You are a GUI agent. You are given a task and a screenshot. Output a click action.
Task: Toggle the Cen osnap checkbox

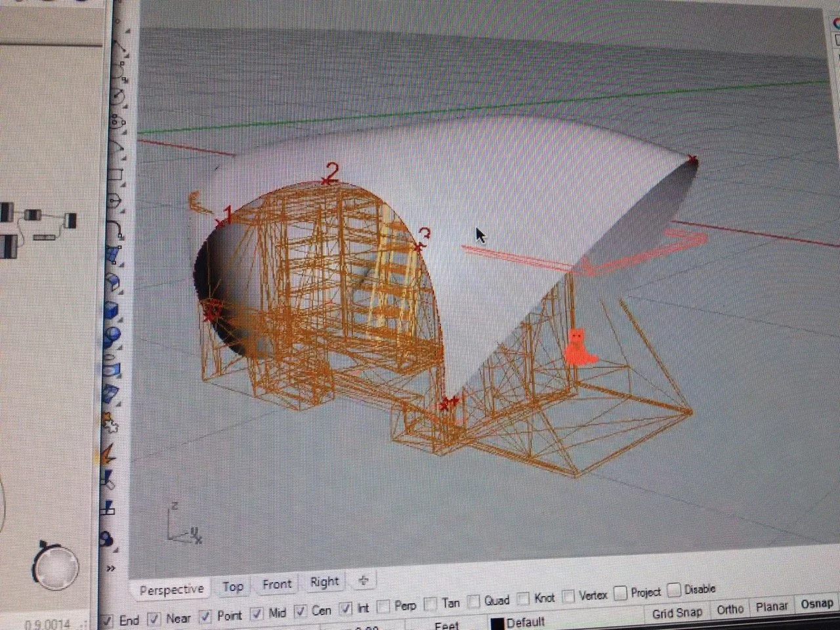[300, 612]
